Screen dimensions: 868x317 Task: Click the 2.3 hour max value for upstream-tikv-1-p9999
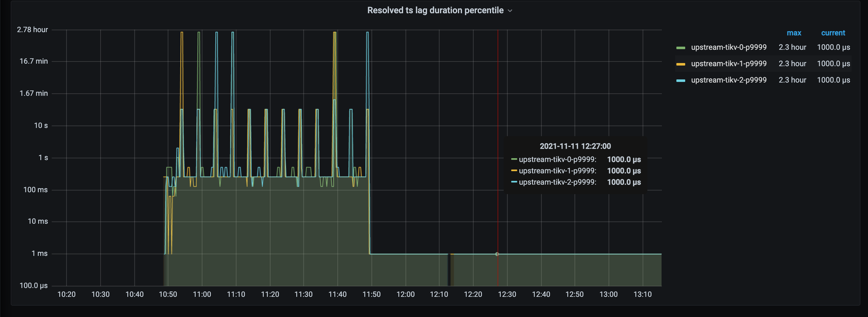click(x=793, y=64)
